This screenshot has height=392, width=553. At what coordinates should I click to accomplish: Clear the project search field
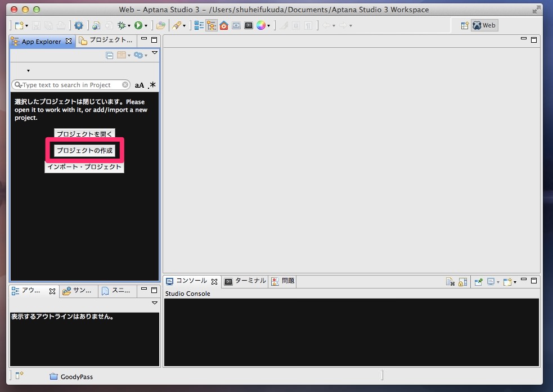pos(125,84)
